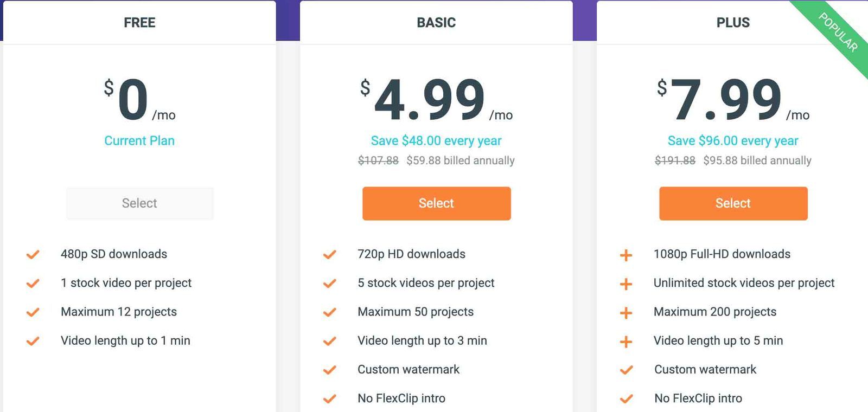Click the Current Plan label
The image size is (868, 412).
point(139,141)
